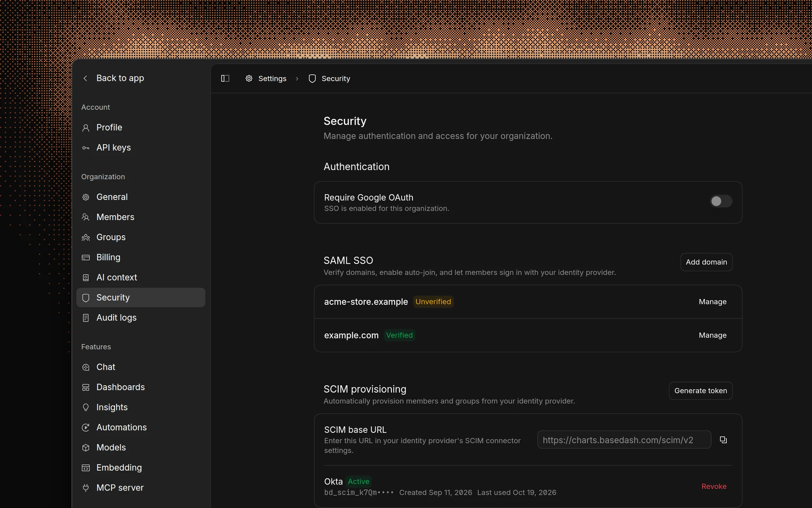Click the Active badge next to Okta
The image size is (812, 508).
(358, 482)
